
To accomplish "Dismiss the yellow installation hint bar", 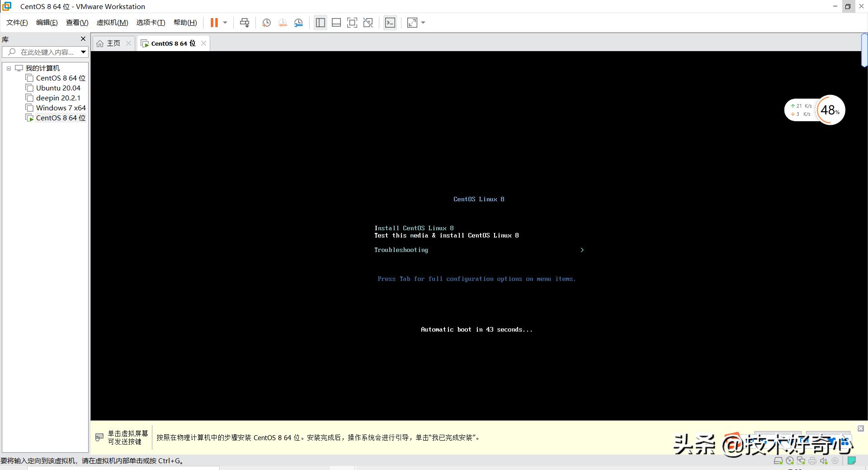I will (860, 428).
